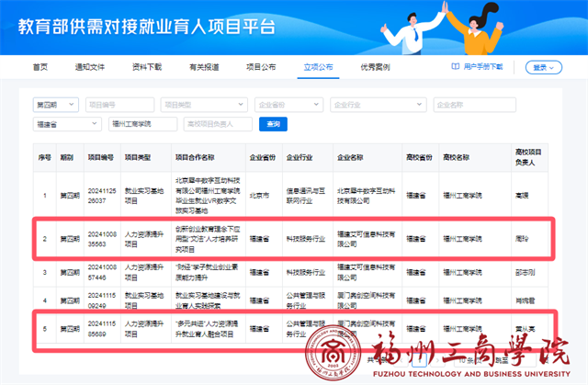Open the 有关报道 tab
The height and width of the screenshot is (385, 588).
[204, 67]
